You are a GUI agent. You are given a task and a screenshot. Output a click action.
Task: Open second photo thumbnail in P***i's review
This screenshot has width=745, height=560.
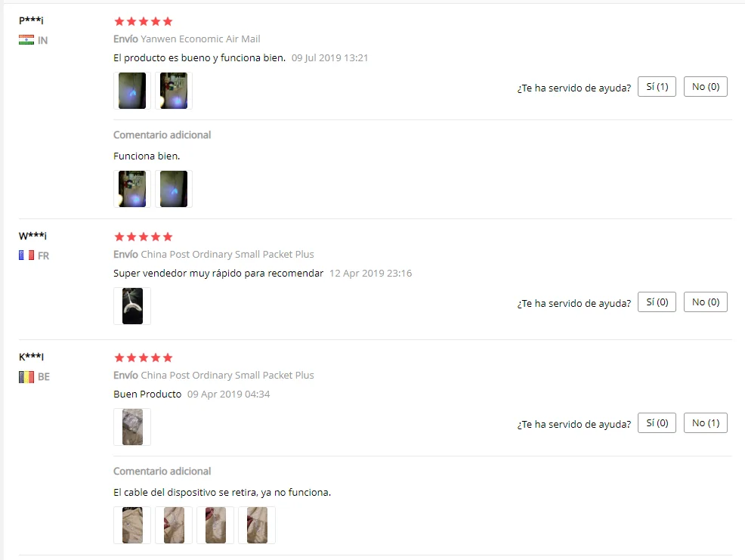(x=174, y=91)
